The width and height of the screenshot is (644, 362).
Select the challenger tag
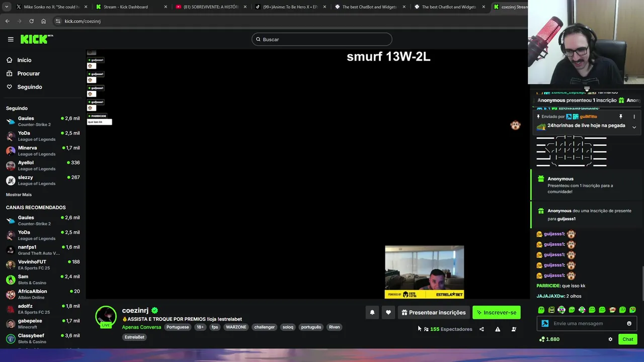click(265, 327)
